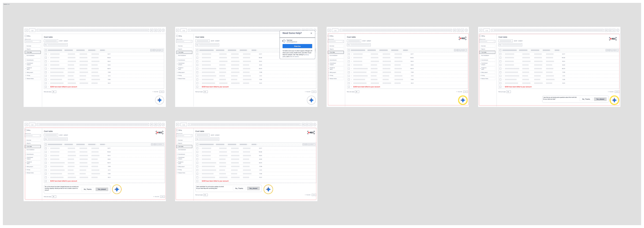Image resolution: width=644 pixels, height=228 pixels.
Task: Click the user avatar in the Claim submitted frame header
Action: click(315, 125)
